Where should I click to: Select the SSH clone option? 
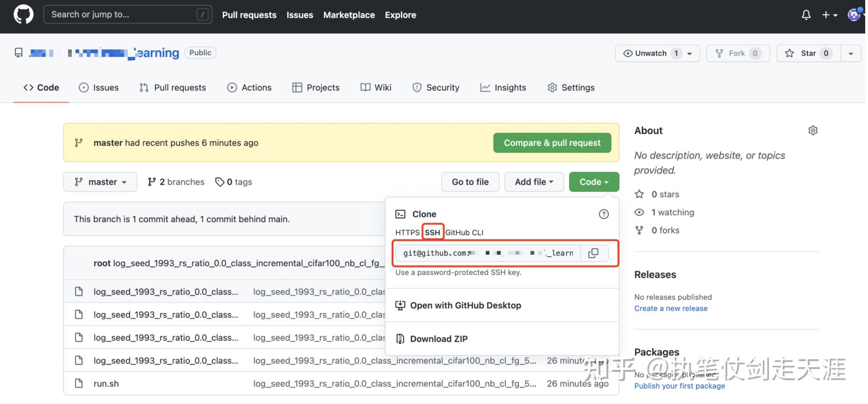point(432,232)
